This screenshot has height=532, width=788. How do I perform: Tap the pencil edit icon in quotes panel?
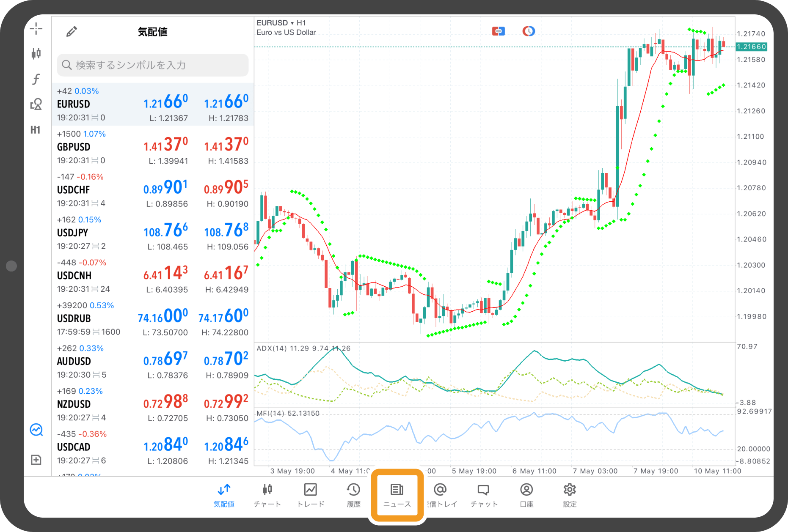pyautogui.click(x=72, y=32)
